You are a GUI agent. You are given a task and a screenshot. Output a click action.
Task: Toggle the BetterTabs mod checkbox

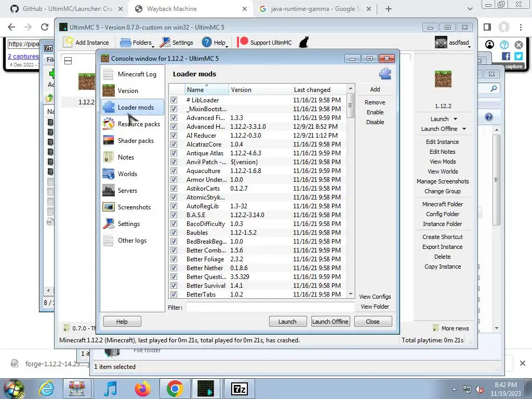174,294
